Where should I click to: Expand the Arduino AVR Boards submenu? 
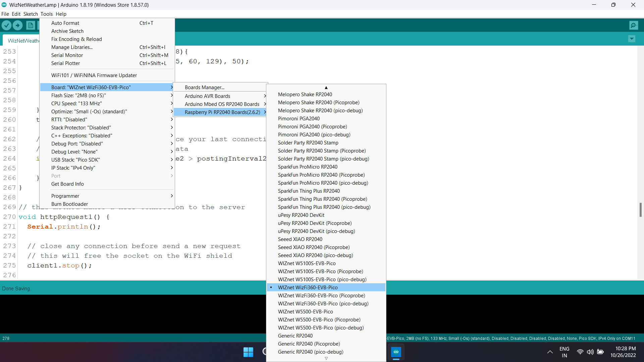pyautogui.click(x=207, y=96)
